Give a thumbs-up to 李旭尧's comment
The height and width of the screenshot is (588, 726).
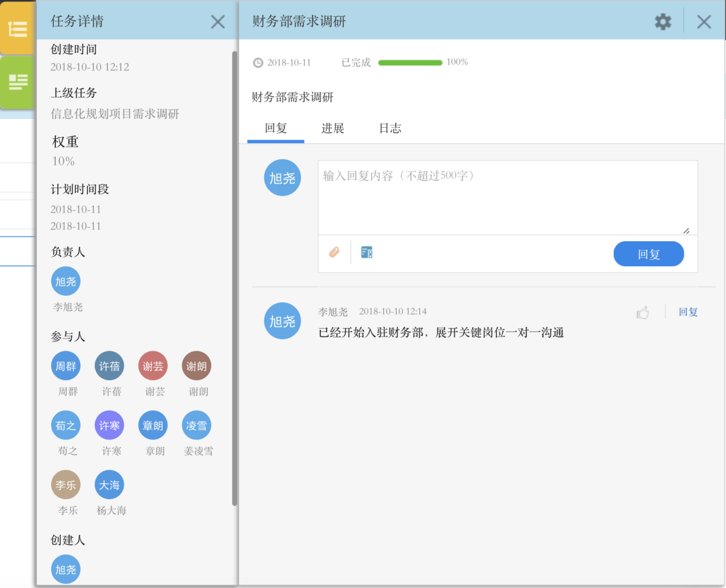643,312
